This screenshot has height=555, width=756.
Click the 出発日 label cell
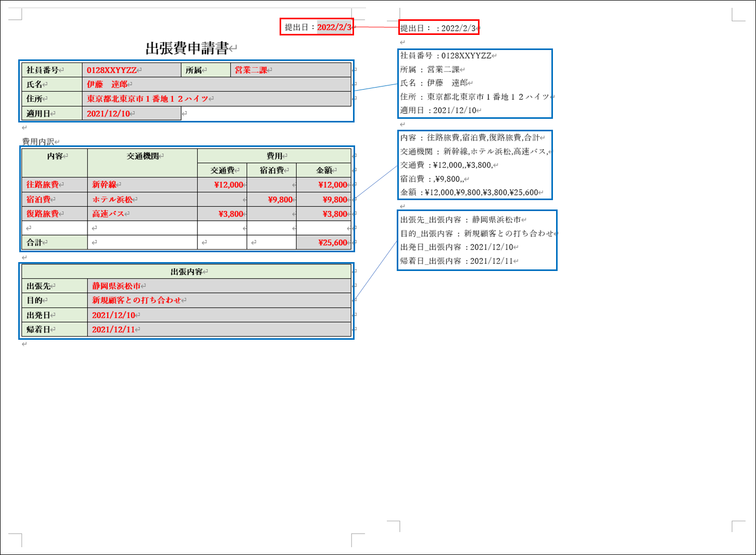(55, 315)
